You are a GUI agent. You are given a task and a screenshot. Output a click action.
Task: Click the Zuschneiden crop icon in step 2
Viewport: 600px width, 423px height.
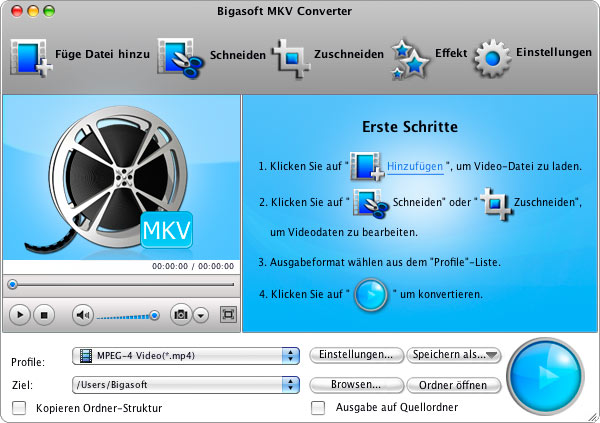click(x=496, y=204)
